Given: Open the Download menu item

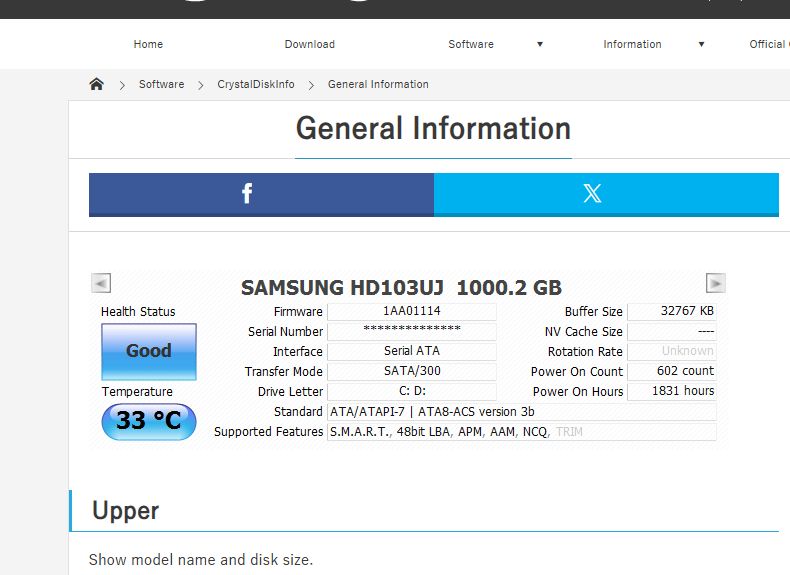Looking at the screenshot, I should coord(309,44).
